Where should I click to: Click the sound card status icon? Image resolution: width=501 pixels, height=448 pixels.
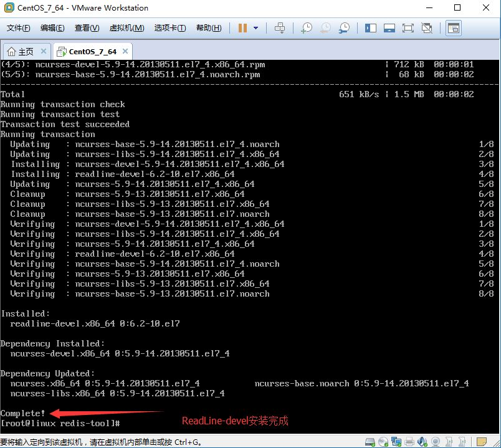[422, 442]
